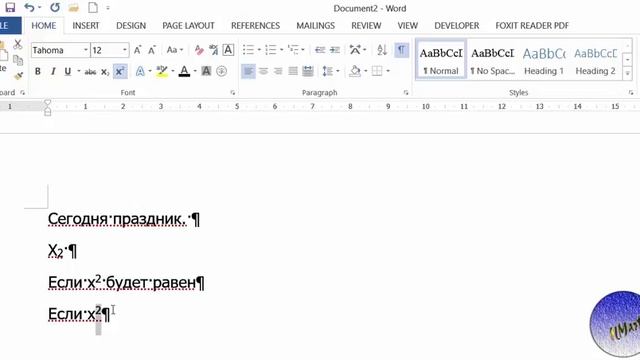This screenshot has height=360, width=640.
Task: Toggle strikethrough formatting
Action: click(x=90, y=72)
